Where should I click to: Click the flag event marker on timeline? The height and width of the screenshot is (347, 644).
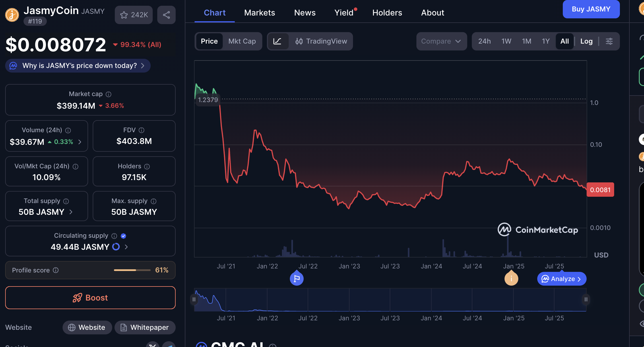[x=297, y=279]
